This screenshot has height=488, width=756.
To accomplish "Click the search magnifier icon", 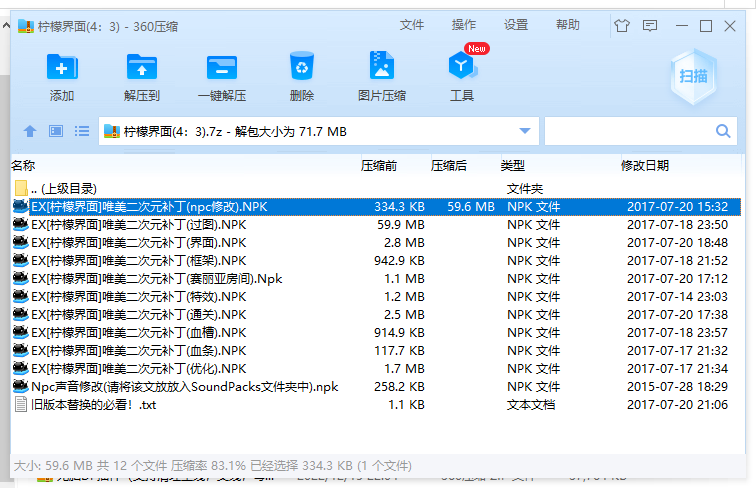I will [x=723, y=131].
